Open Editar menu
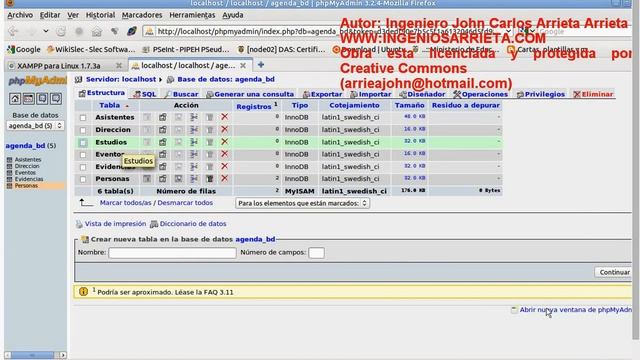The height and width of the screenshot is (360, 640). coord(50,15)
